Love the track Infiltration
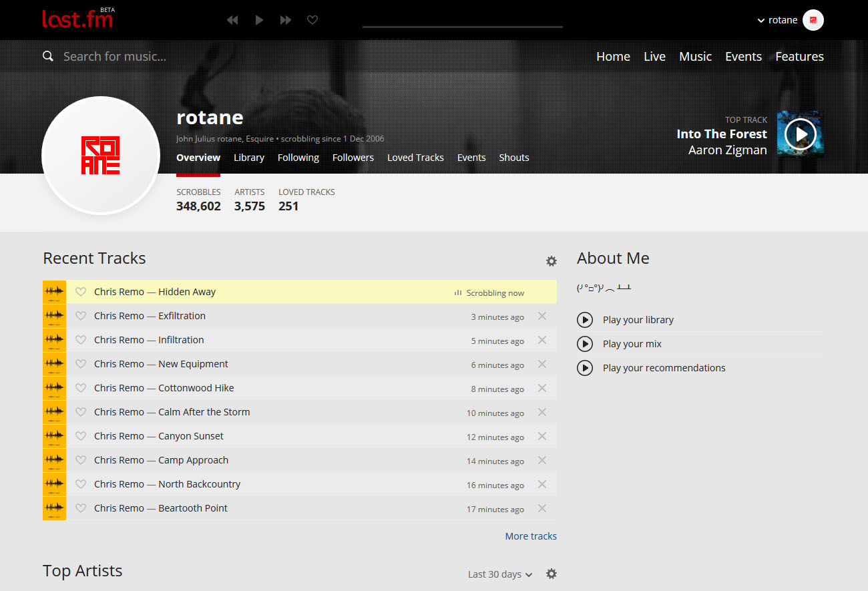 pyautogui.click(x=81, y=340)
